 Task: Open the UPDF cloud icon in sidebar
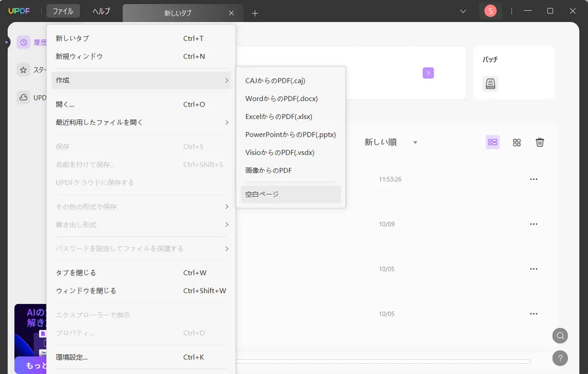24,97
